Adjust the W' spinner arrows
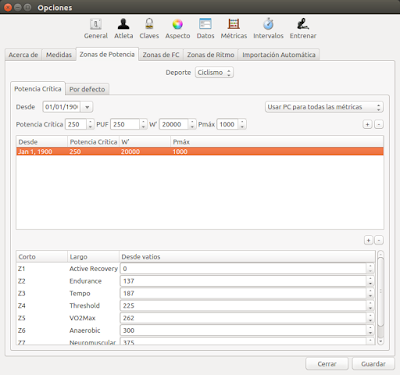 pos(192,124)
